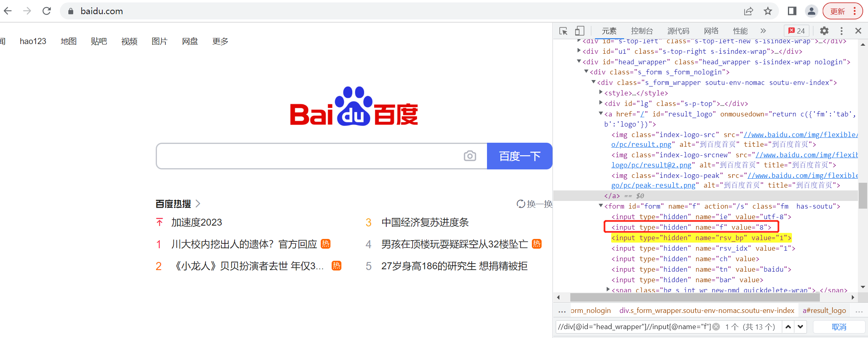Click the camera image search icon

(x=470, y=156)
